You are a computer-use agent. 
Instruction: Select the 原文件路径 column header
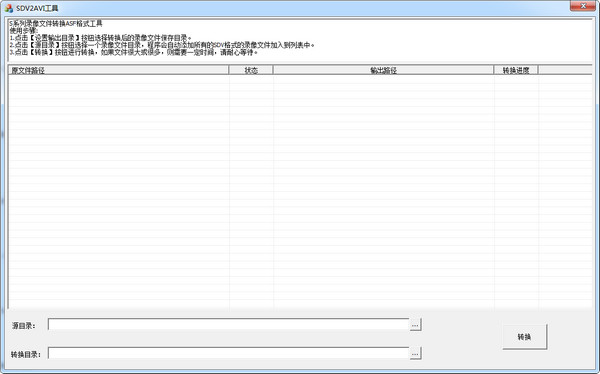[x=119, y=70]
